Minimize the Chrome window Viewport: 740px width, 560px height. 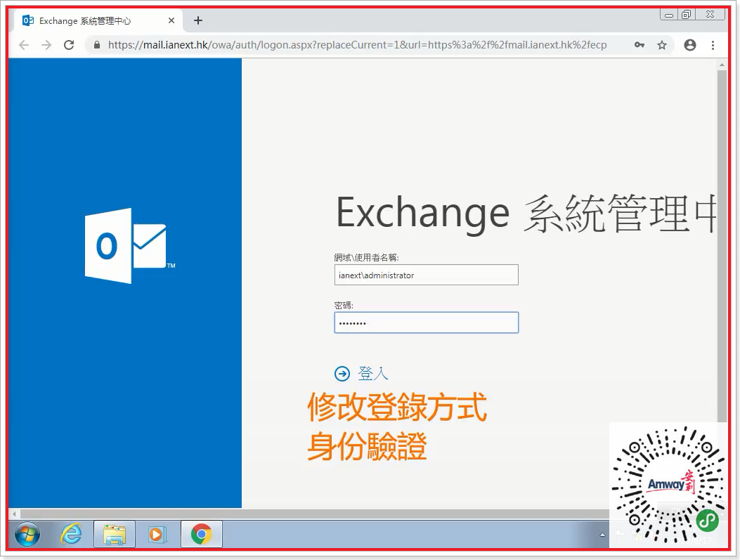(669, 15)
